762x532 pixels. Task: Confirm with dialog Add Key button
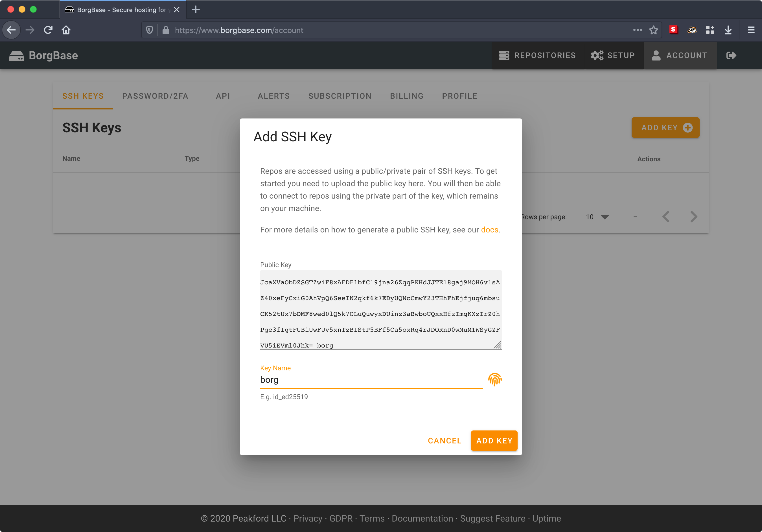click(x=494, y=440)
